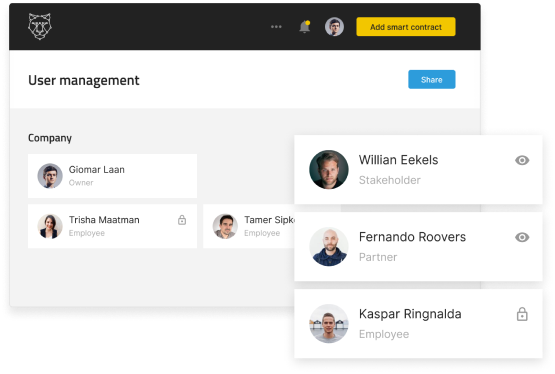Click lock icon on Trisha Maatman card

point(182,220)
